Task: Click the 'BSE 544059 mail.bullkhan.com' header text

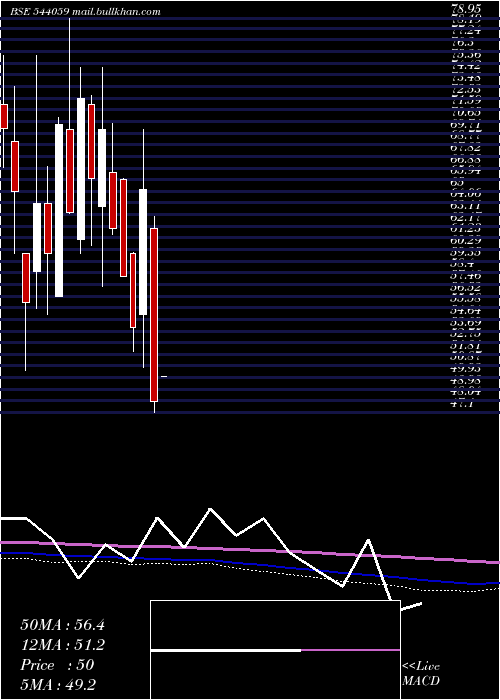Action: (86, 12)
